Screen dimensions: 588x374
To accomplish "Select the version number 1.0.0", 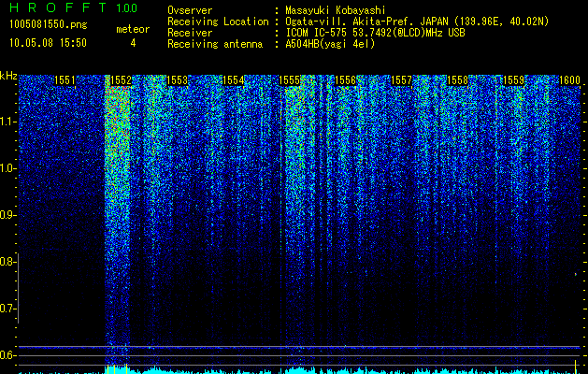I will click(126, 8).
